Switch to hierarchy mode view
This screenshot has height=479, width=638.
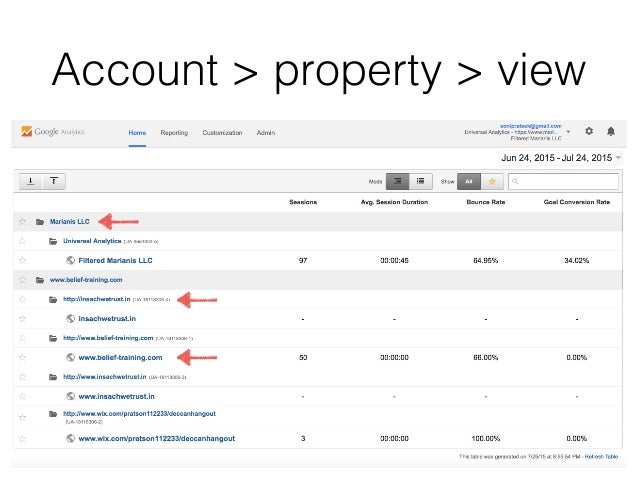coord(398,181)
